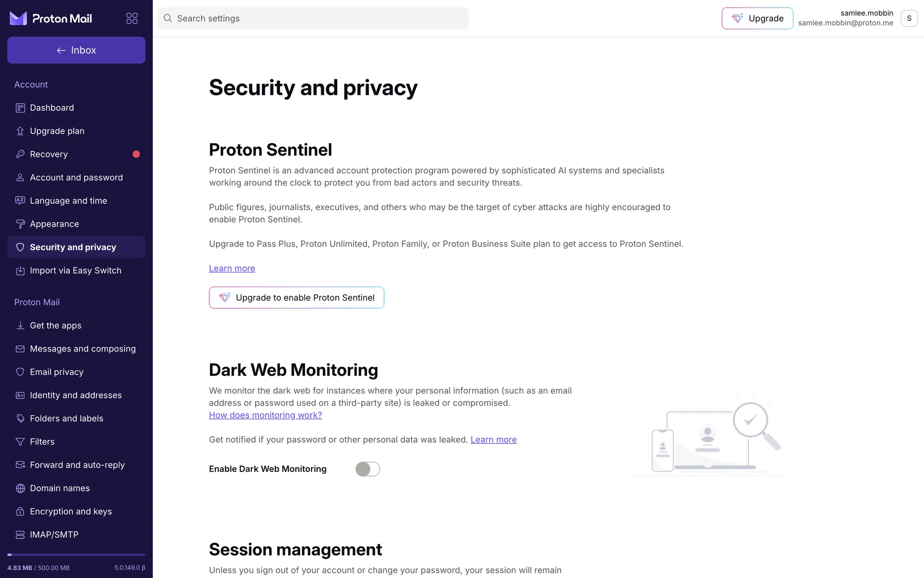
Task: Click the Recovery key icon
Action: [20, 154]
